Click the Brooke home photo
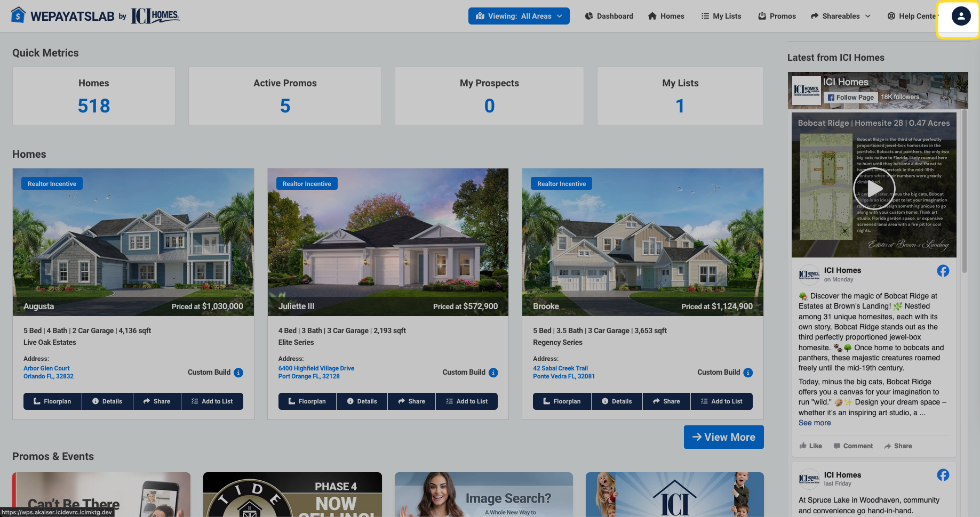 pyautogui.click(x=643, y=243)
